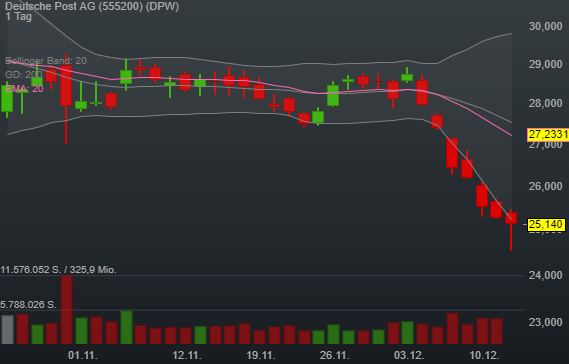Click the Deutsche Post AG chart title
The width and height of the screenshot is (569, 364).
pos(92,6)
